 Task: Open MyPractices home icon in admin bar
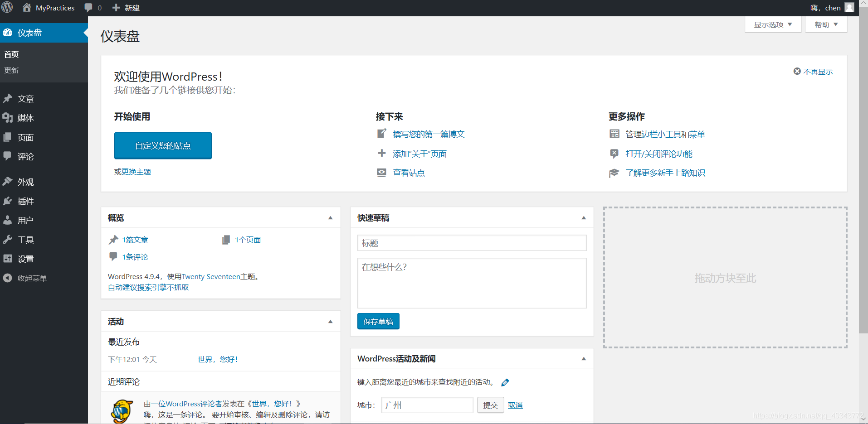click(x=27, y=8)
